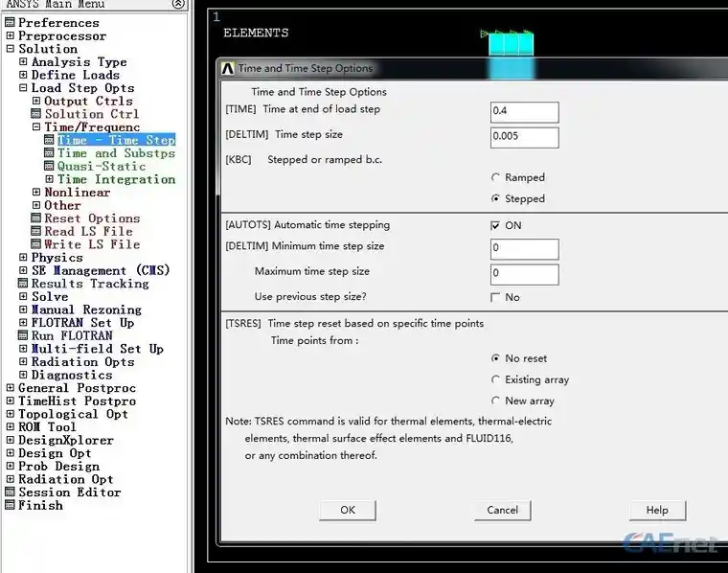Select the No reset time points option
Viewport: 728px width, 573px height.
(x=495, y=358)
